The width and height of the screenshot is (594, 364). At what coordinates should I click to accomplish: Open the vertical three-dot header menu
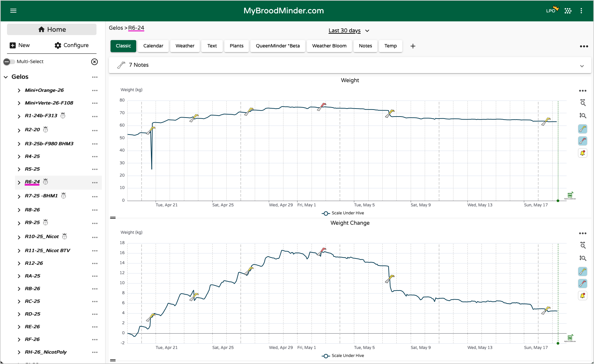pos(581,11)
